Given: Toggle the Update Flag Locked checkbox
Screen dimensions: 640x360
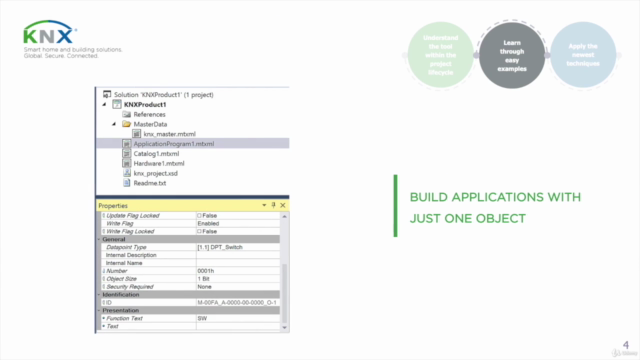Looking at the screenshot, I should point(199,216).
